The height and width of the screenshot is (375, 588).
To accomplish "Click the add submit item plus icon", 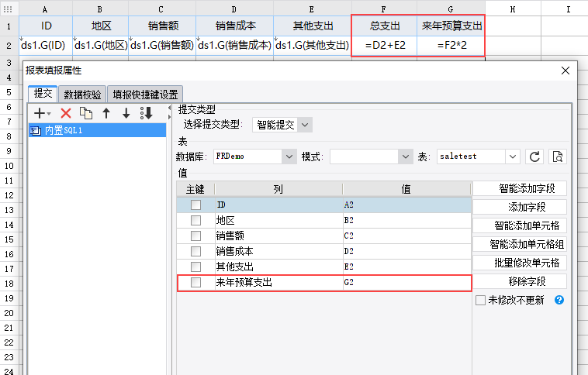I will coord(40,113).
